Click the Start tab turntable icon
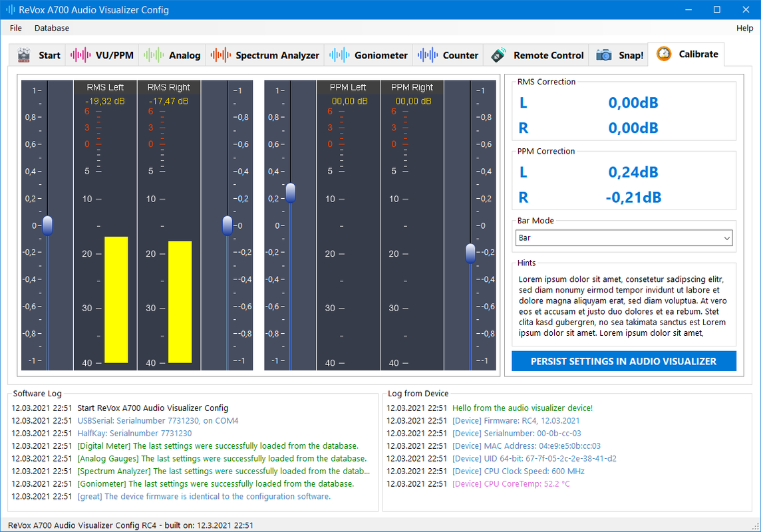The height and width of the screenshot is (532, 761). click(23, 55)
